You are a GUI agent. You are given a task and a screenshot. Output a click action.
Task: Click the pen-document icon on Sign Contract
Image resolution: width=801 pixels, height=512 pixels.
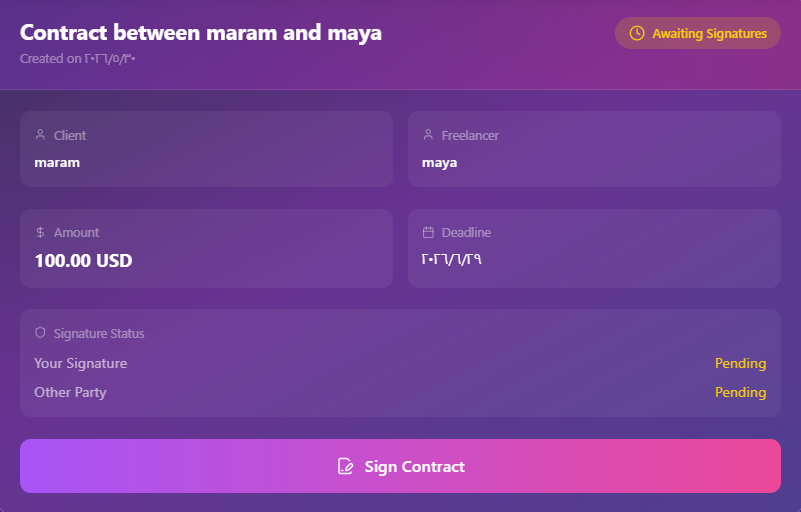pyautogui.click(x=345, y=467)
